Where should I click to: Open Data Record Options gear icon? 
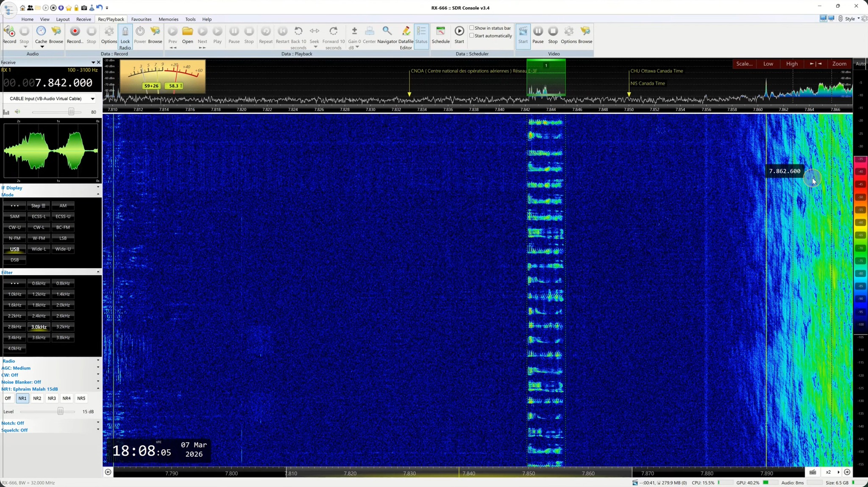pos(109,31)
